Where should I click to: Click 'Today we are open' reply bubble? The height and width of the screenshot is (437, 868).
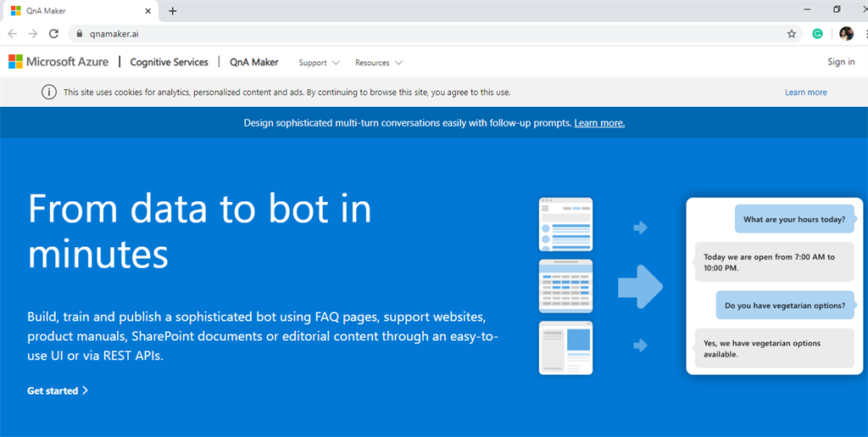tap(775, 262)
